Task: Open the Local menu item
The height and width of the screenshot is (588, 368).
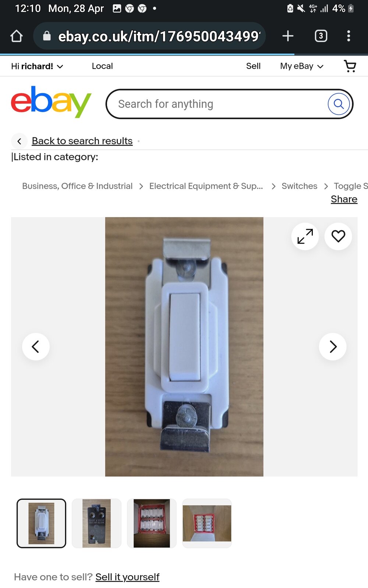Action: tap(102, 66)
